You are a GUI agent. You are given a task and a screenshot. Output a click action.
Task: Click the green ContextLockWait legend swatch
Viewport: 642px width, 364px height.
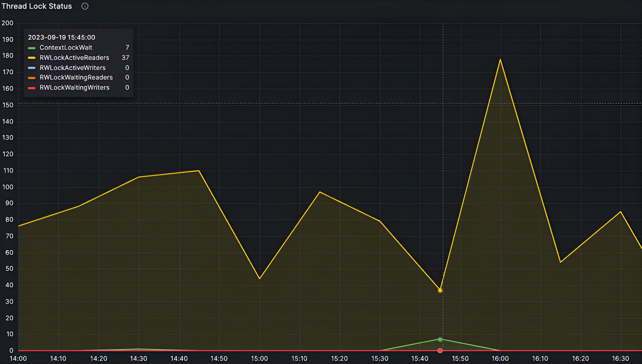[32, 47]
